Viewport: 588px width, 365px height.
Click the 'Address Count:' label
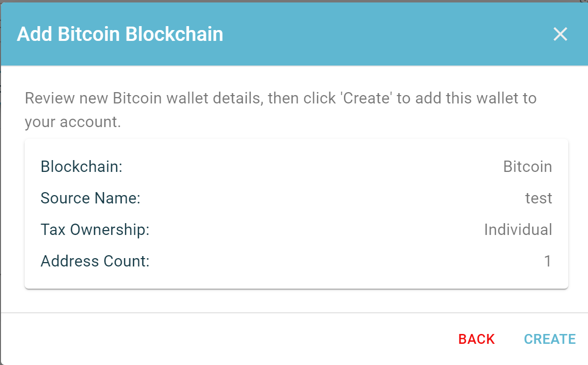pos(95,261)
